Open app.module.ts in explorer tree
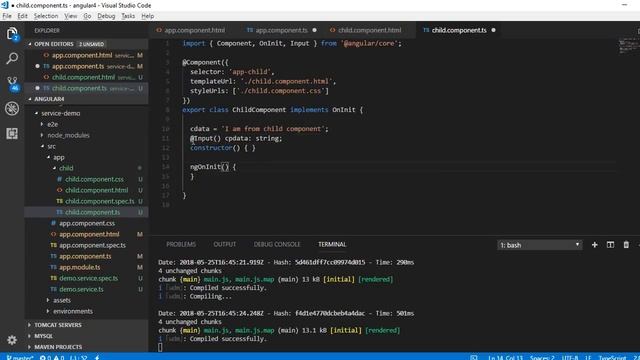 point(80,267)
